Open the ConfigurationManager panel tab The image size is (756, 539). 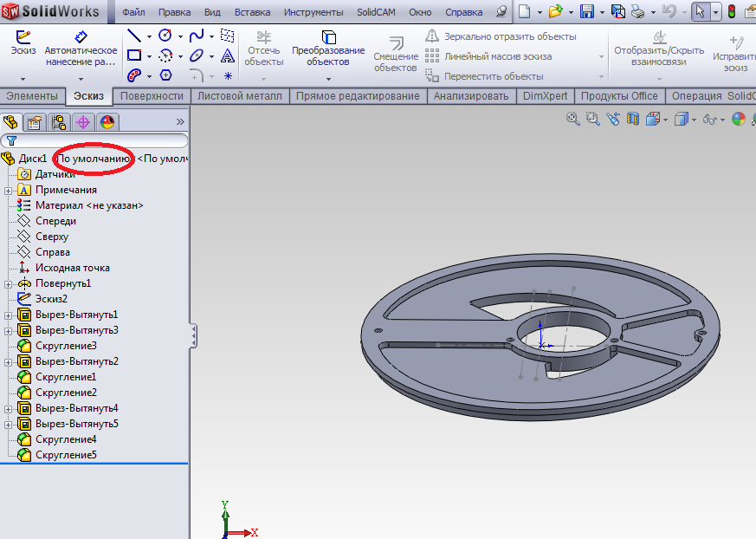[x=59, y=122]
